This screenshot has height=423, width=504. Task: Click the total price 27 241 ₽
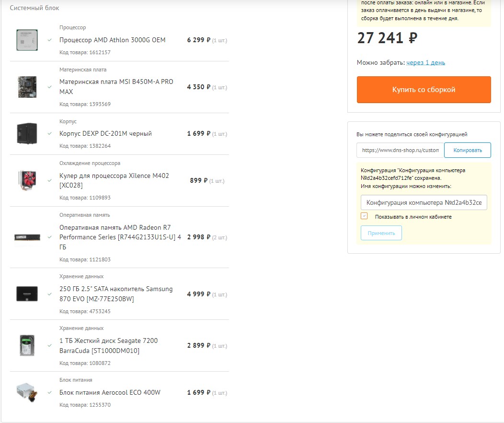(387, 38)
